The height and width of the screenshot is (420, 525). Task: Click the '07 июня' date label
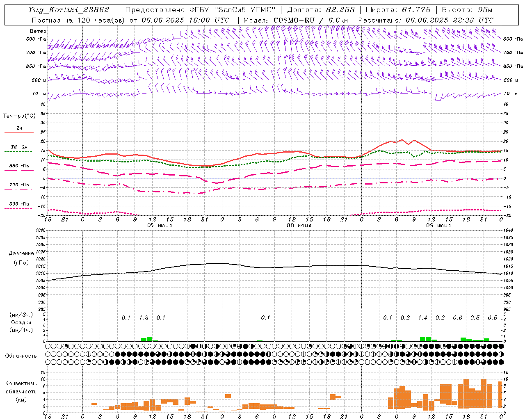point(160,226)
